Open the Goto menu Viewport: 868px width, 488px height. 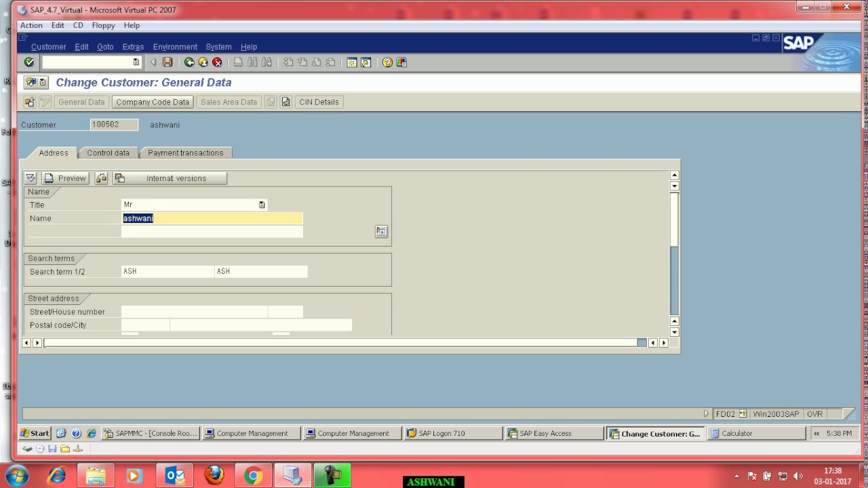(105, 47)
